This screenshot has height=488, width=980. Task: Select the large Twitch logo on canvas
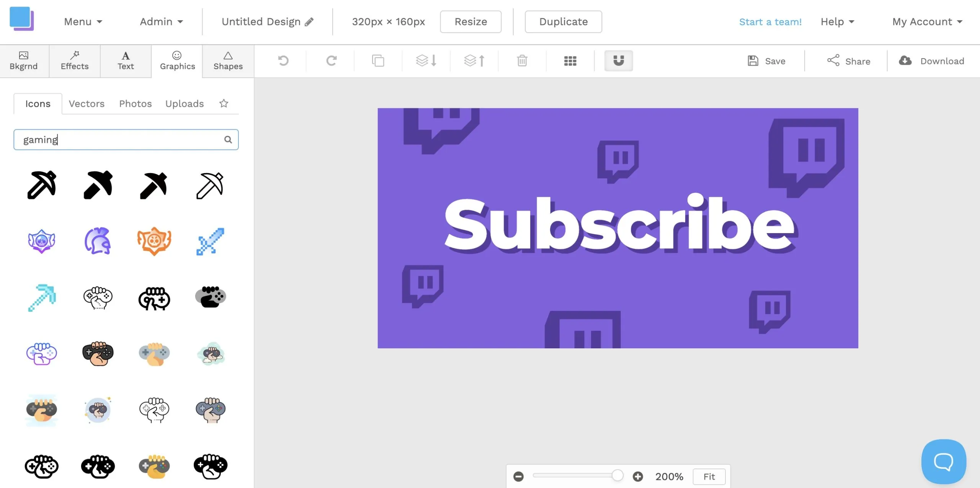point(807,158)
